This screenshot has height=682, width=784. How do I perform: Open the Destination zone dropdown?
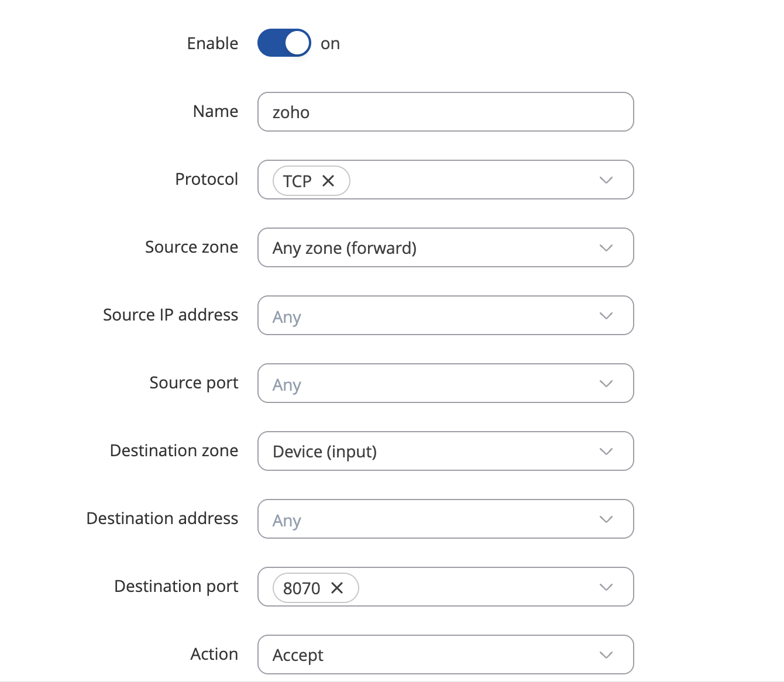445,451
